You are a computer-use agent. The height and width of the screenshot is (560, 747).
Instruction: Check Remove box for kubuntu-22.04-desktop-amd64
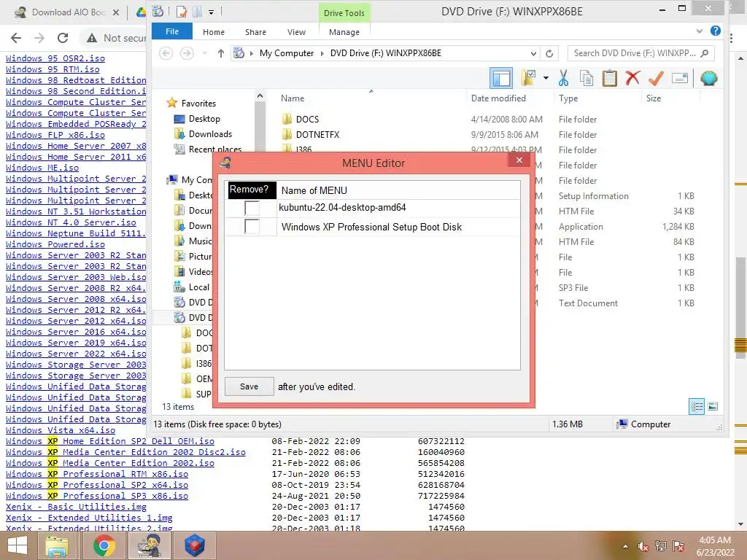tap(252, 208)
